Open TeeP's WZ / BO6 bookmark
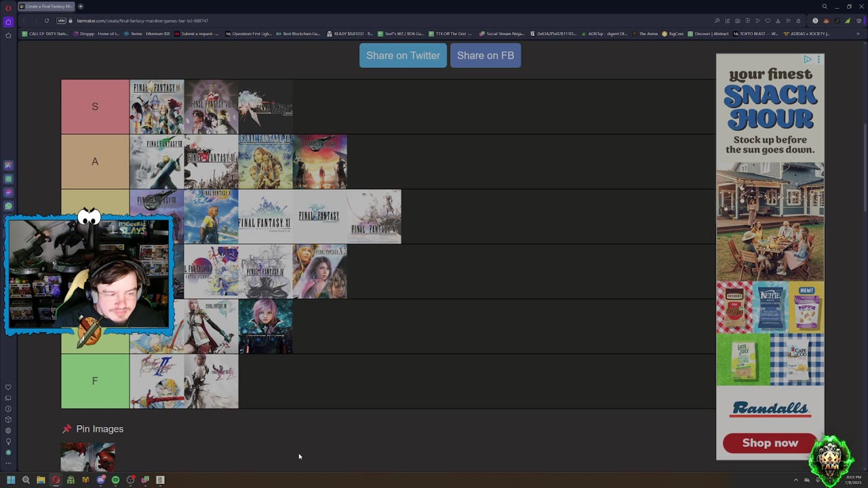Screen dimensions: 868x488 click(401, 33)
